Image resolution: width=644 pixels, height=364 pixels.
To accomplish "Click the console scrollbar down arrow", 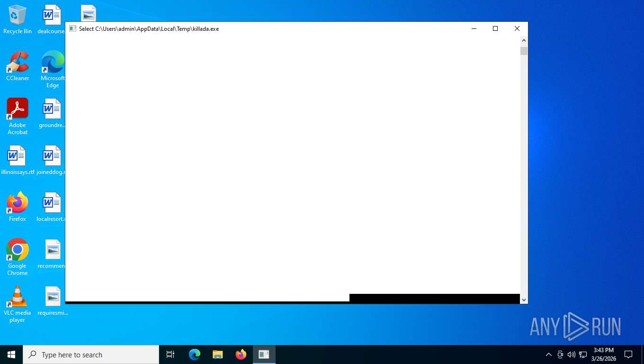I will tap(524, 300).
